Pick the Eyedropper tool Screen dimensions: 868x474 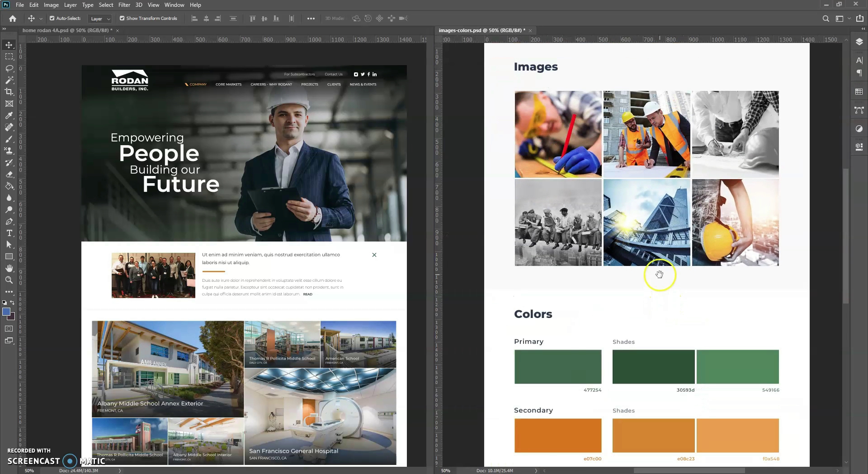tap(9, 115)
